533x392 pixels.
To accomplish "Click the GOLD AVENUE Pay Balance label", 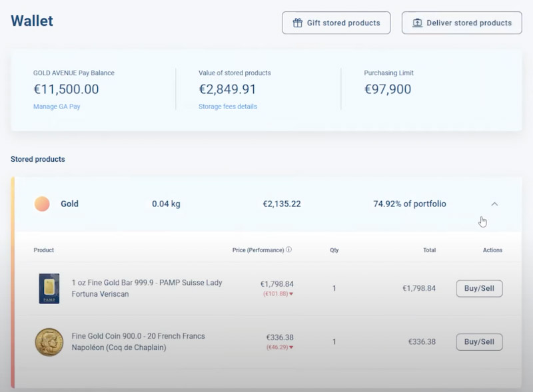I will tap(74, 73).
